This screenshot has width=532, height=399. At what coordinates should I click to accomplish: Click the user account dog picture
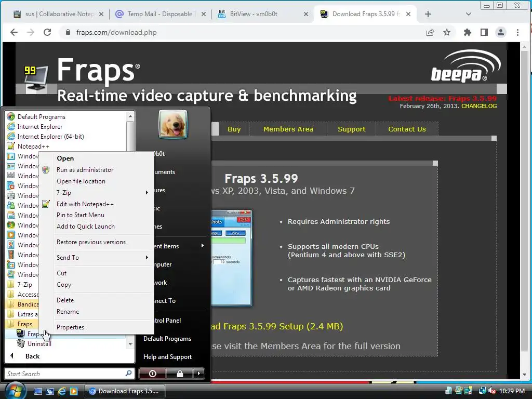coord(173,125)
